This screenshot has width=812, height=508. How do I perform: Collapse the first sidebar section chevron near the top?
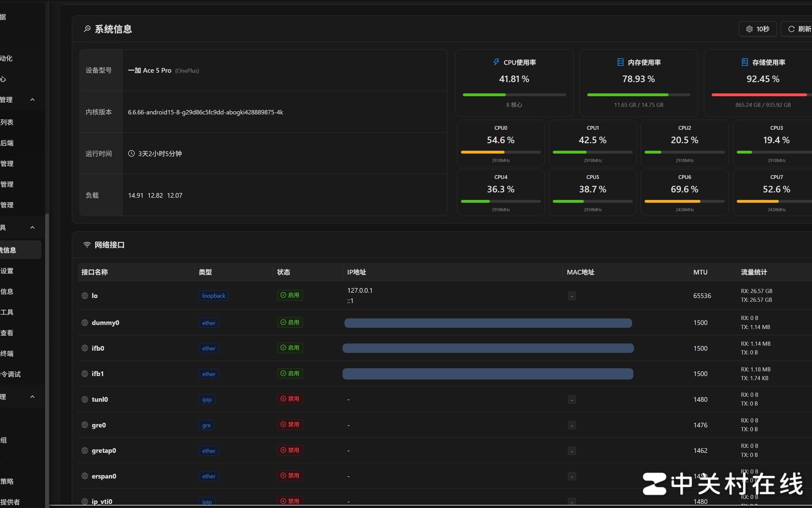32,100
